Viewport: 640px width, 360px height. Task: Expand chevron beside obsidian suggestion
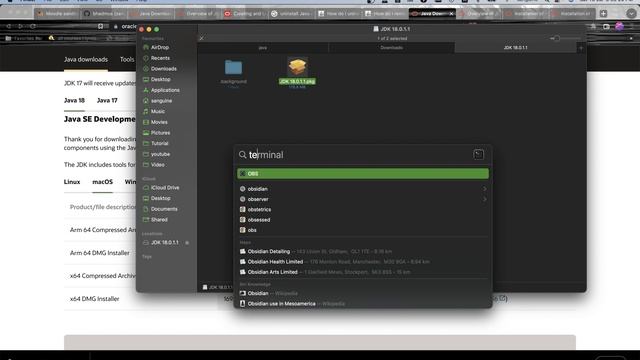click(x=484, y=189)
